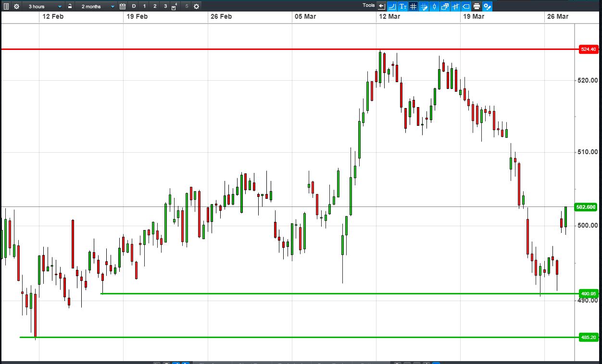The height and width of the screenshot is (364, 602).
Task: Print the chart with the printer icon
Action: tap(477, 6)
